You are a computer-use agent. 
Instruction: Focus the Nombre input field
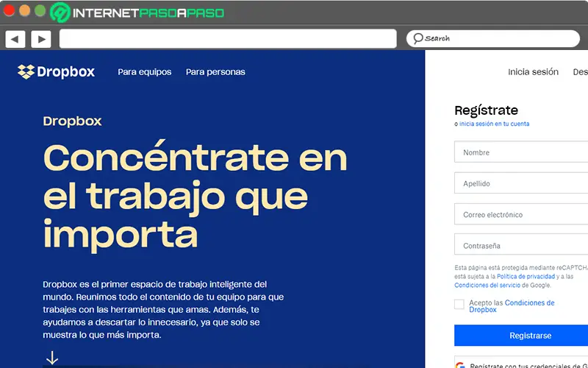click(x=521, y=152)
